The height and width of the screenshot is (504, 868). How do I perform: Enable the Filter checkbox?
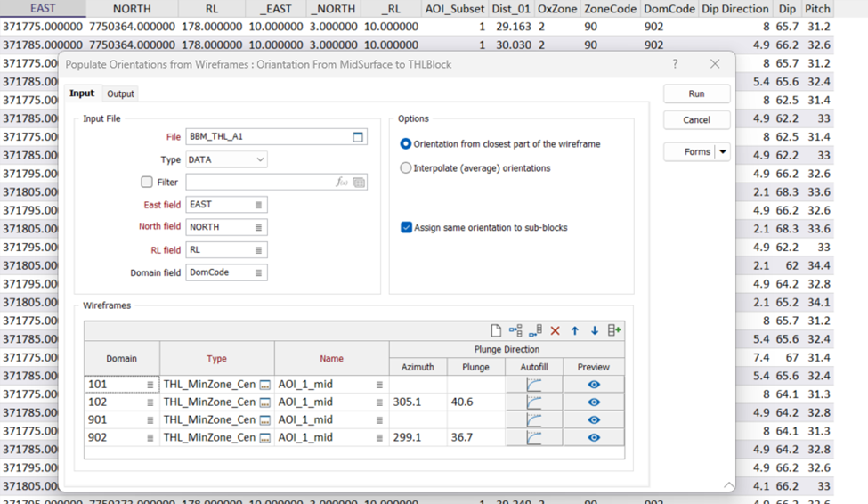147,182
